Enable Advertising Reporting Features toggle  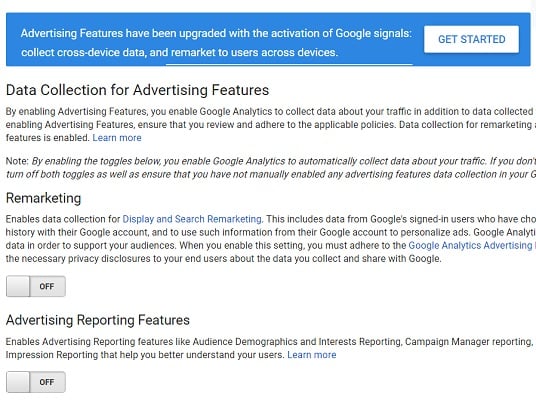[x=36, y=382]
